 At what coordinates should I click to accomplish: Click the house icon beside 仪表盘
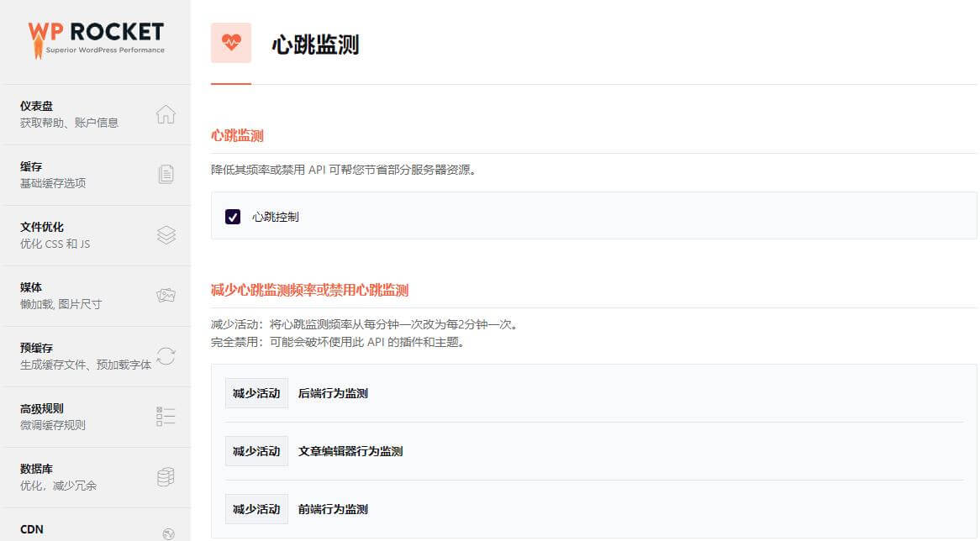166,114
